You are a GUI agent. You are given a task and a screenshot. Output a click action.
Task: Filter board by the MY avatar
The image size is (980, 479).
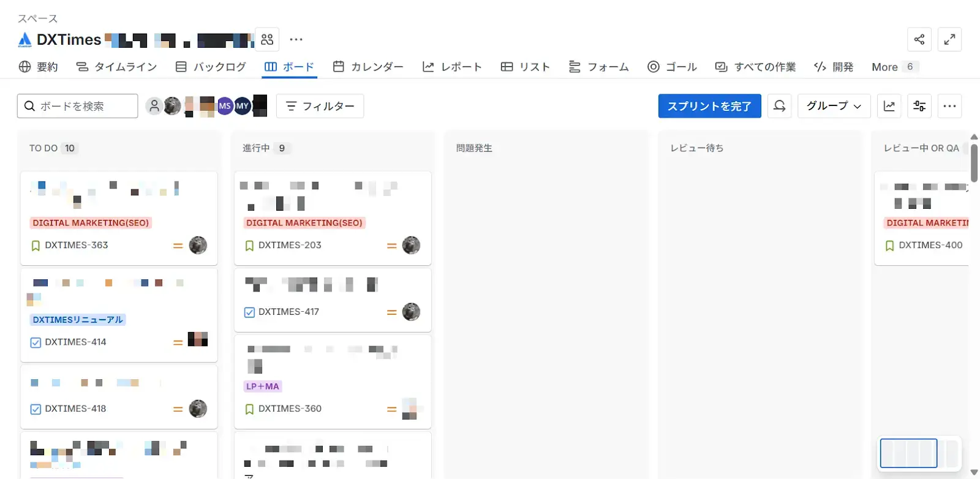(243, 106)
